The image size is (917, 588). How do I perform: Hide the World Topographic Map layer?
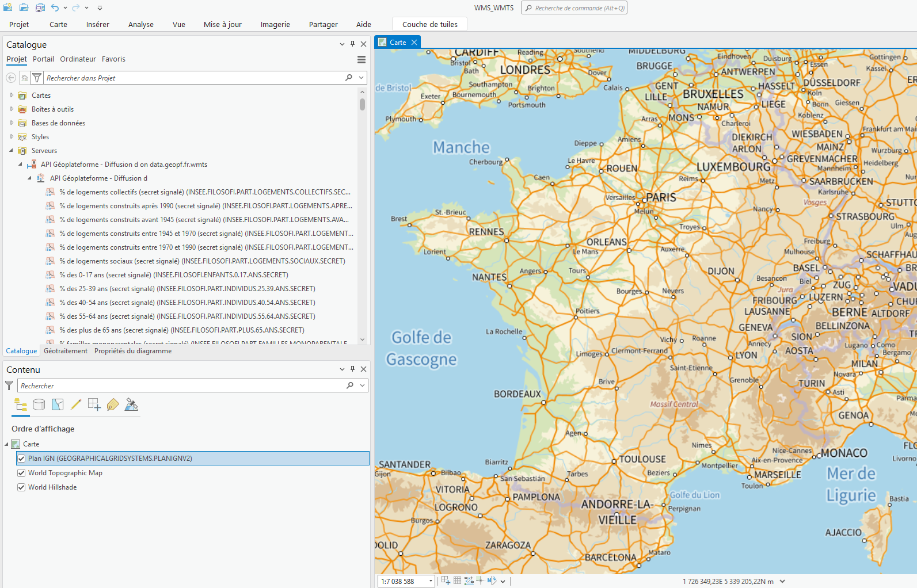coord(21,473)
